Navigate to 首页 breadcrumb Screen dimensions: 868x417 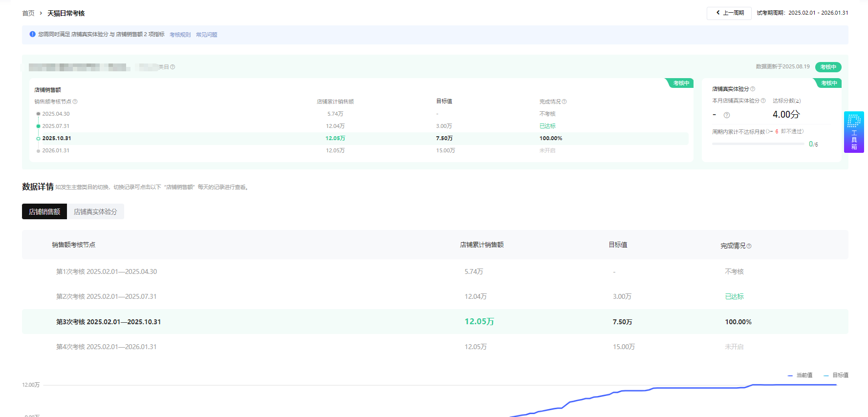tap(28, 13)
